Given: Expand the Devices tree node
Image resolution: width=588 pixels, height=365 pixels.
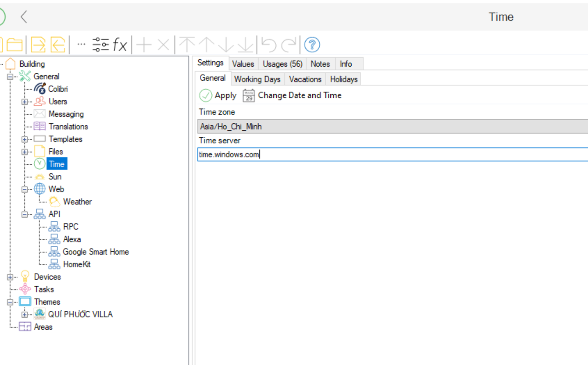Looking at the screenshot, I should click(x=10, y=277).
